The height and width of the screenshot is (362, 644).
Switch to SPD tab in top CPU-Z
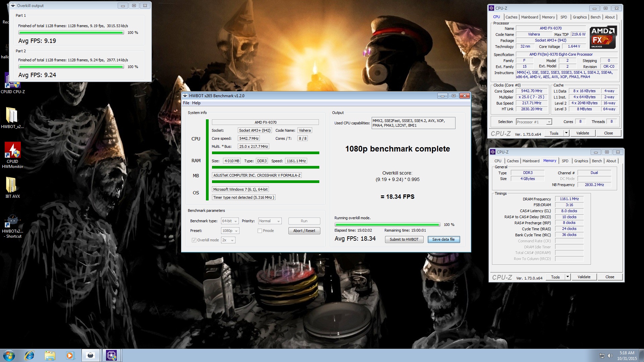coord(564,17)
